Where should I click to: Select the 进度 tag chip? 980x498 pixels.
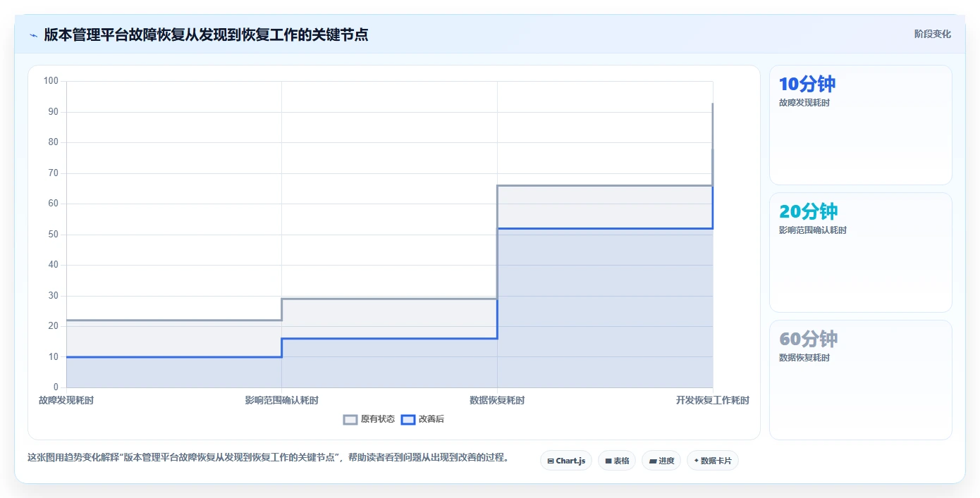point(661,461)
